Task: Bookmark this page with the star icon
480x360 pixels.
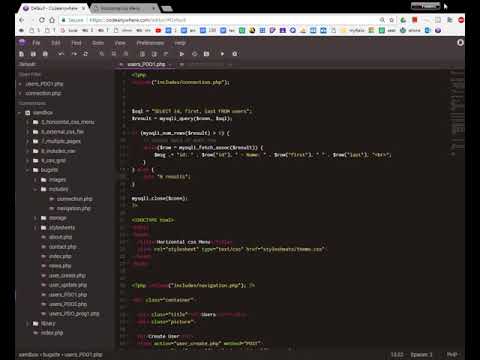Action: point(392,20)
